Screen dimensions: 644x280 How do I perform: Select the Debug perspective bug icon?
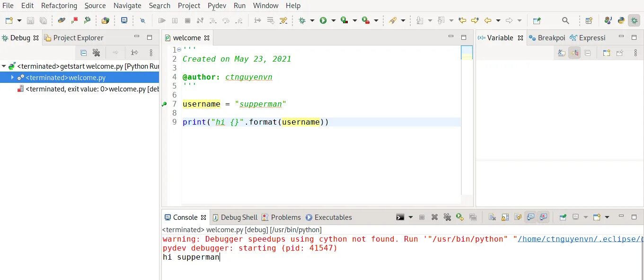pos(634,20)
